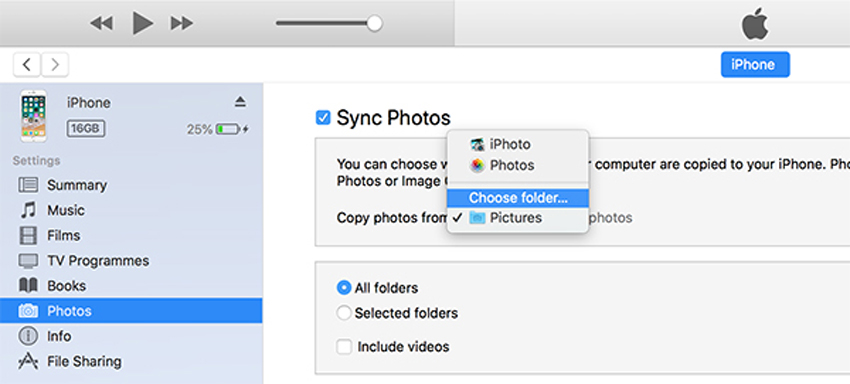Select Photos in the sidebar
The image size is (850, 384).
131,311
